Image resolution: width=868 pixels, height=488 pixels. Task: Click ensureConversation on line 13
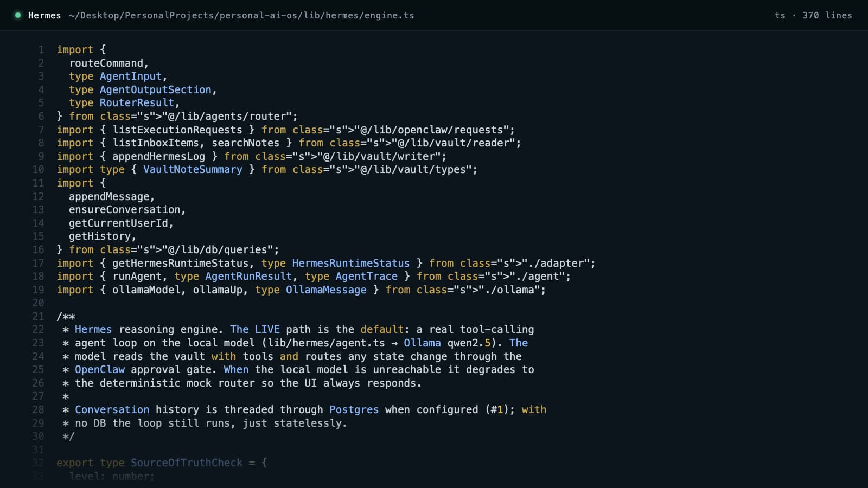point(124,209)
